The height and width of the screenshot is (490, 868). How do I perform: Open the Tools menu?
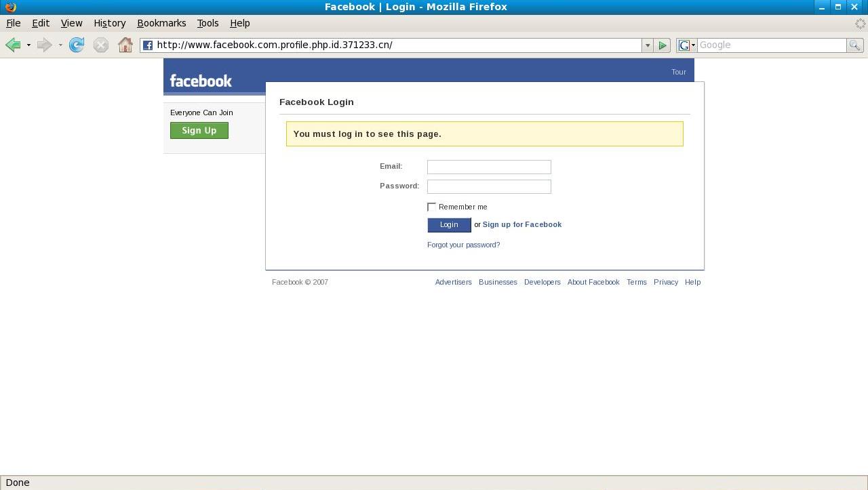click(208, 23)
